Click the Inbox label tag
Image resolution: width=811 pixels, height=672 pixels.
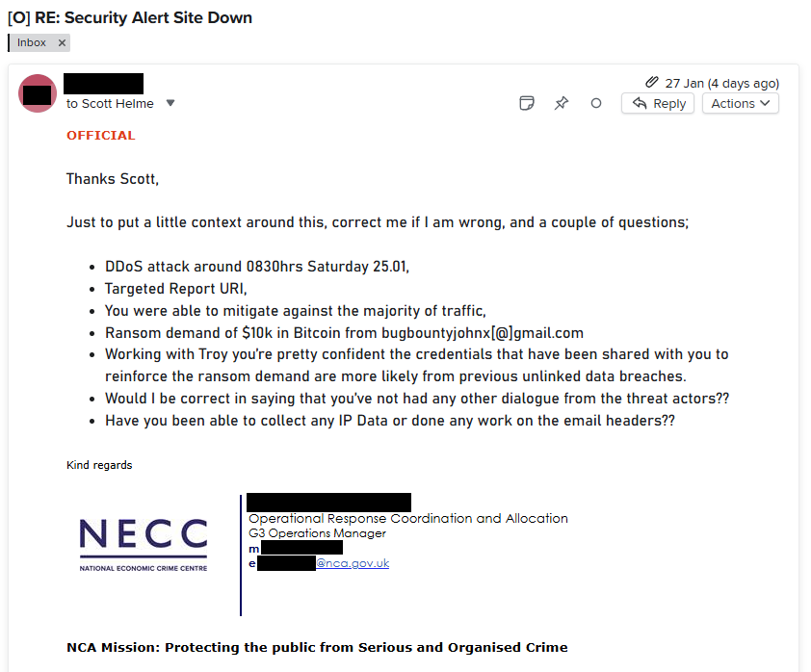coord(32,42)
